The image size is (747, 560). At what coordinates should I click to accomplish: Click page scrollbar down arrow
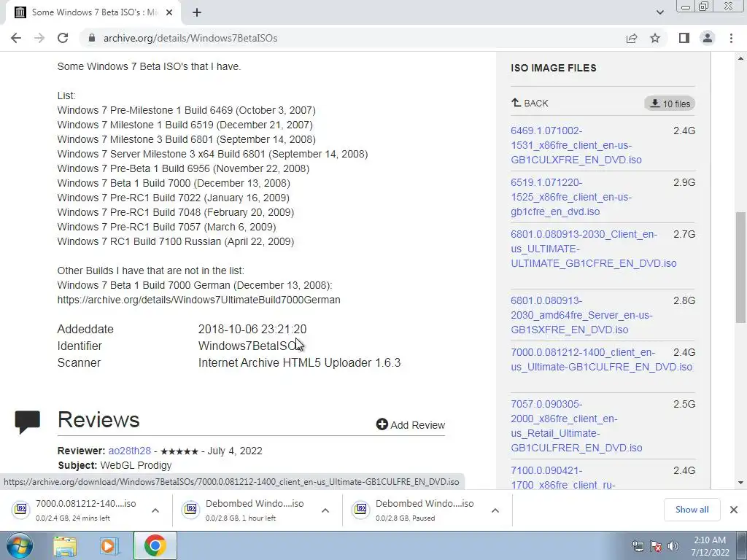(x=741, y=483)
